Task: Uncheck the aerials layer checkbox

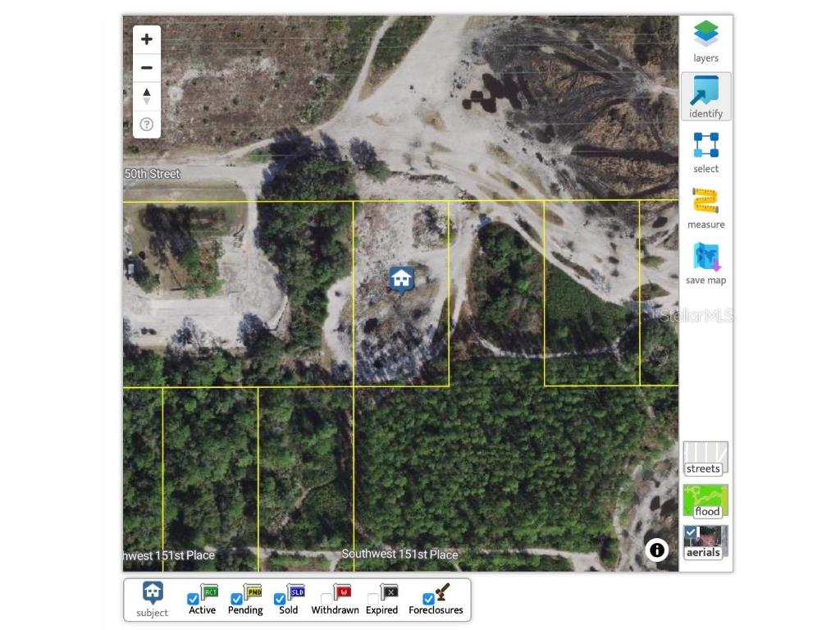Action: (x=690, y=532)
